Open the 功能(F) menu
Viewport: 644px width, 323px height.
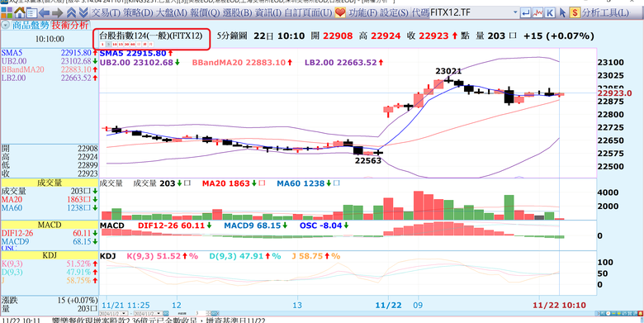(362, 12)
